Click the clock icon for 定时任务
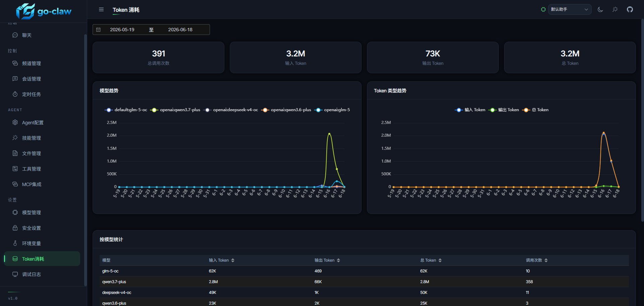 tap(15, 94)
